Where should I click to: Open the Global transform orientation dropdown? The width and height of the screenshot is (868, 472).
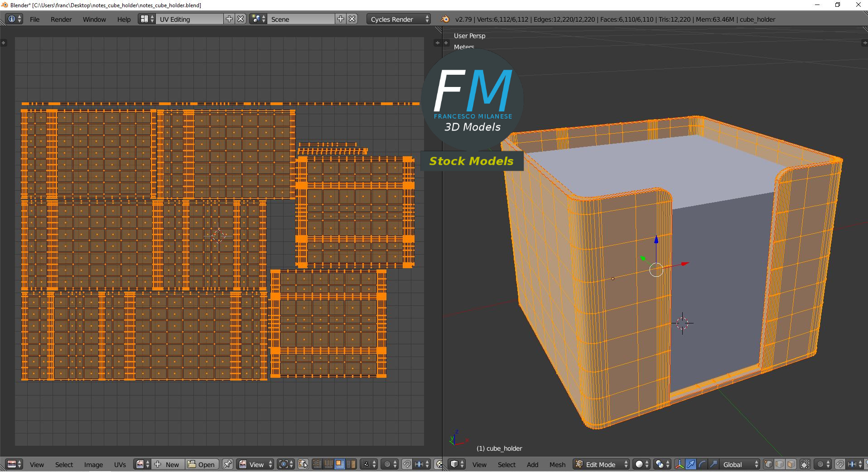tap(740, 464)
